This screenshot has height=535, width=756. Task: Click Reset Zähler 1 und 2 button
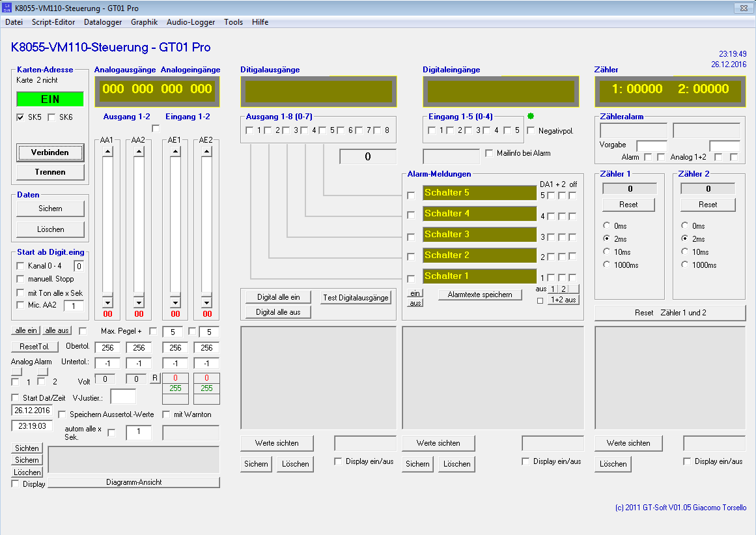[x=670, y=313]
